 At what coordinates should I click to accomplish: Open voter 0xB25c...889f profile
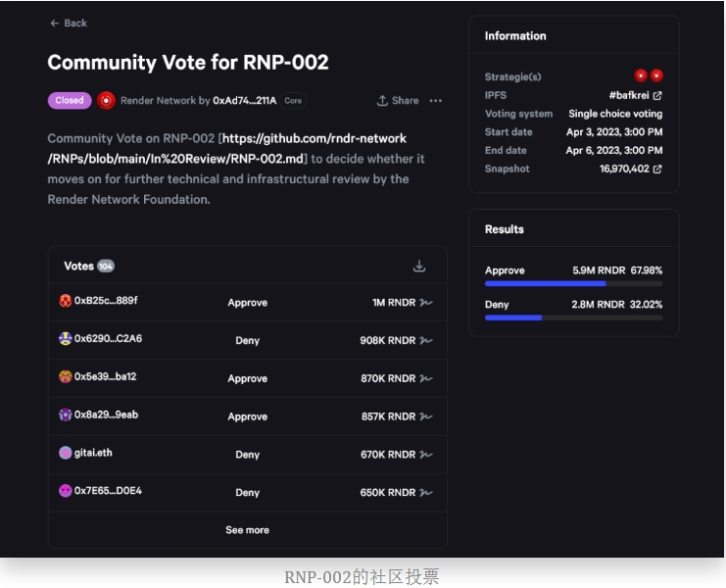[106, 301]
